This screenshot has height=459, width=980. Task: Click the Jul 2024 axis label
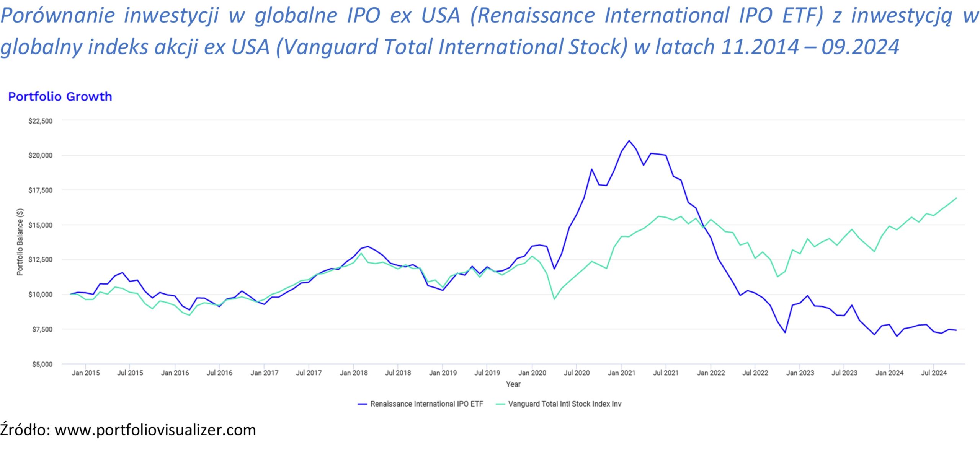click(x=934, y=373)
